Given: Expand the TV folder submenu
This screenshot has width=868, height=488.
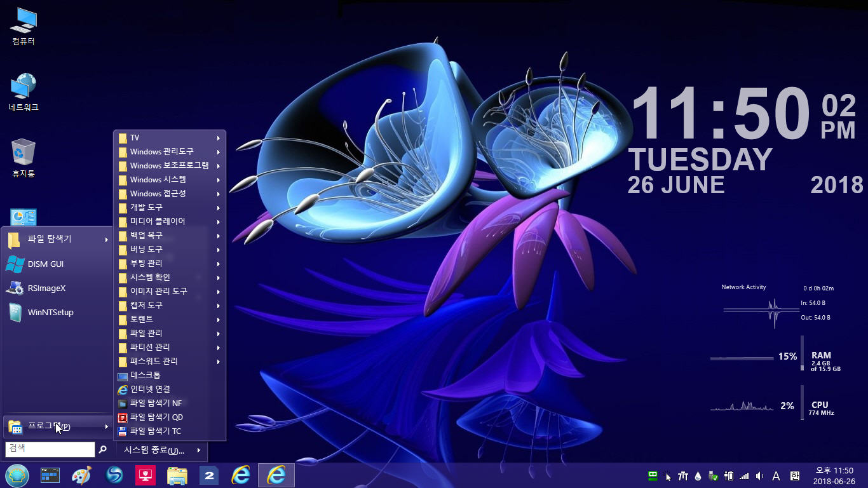Looking at the screenshot, I should tap(169, 138).
